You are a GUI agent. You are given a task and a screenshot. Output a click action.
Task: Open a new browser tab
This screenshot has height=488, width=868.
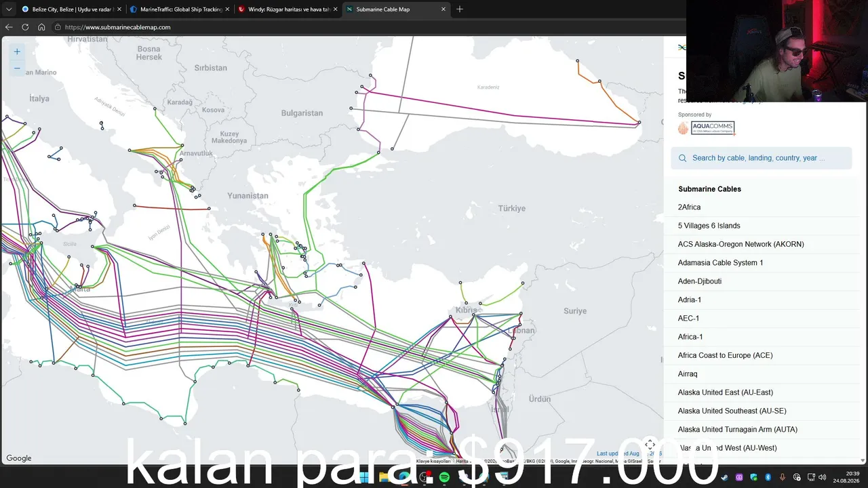(x=459, y=9)
